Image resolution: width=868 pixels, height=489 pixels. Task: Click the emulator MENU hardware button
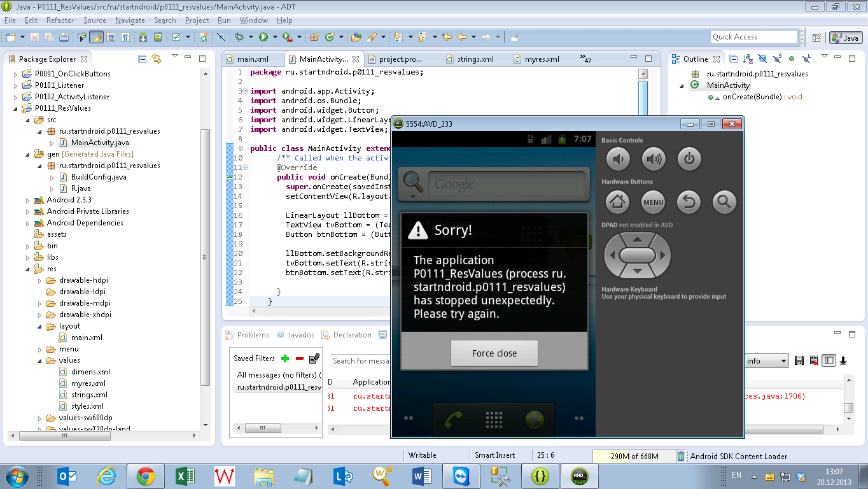[653, 202]
